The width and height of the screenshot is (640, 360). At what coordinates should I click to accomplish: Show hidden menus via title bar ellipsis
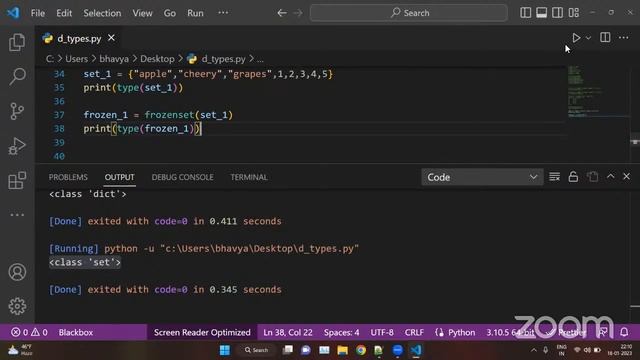(223, 13)
